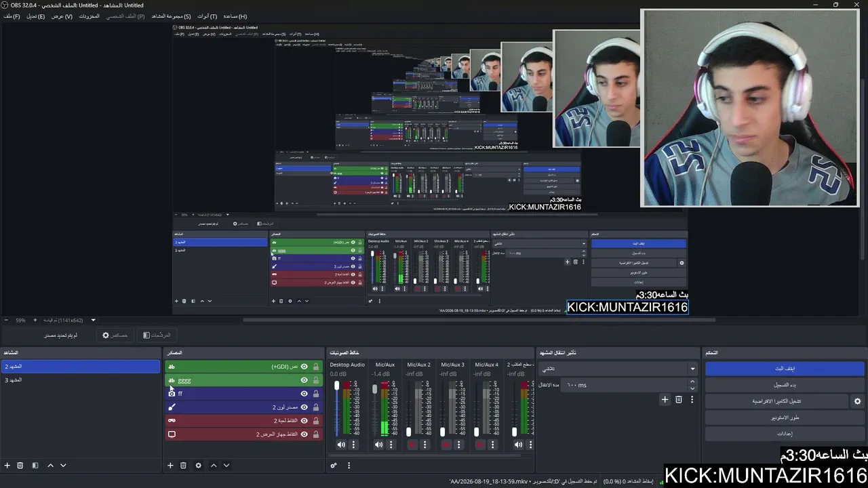
Task: Start the virtual camera button
Action: (x=776, y=401)
